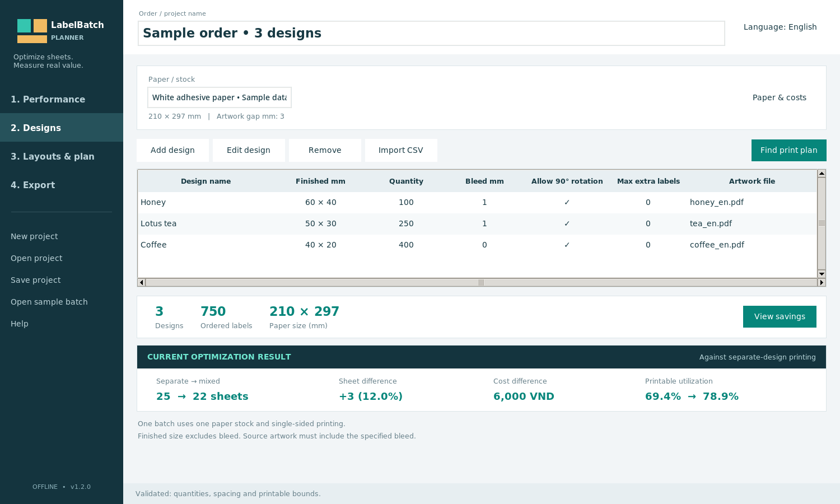Image resolution: width=840 pixels, height=504 pixels.
Task: Run Find print plan
Action: click(789, 150)
